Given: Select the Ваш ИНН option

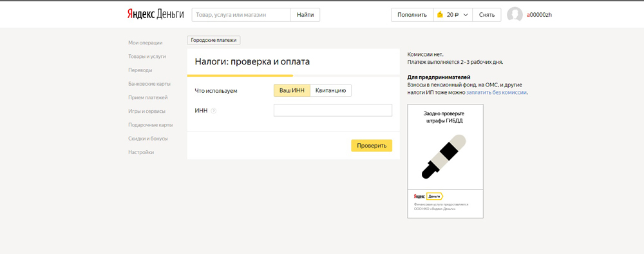Looking at the screenshot, I should click(292, 90).
